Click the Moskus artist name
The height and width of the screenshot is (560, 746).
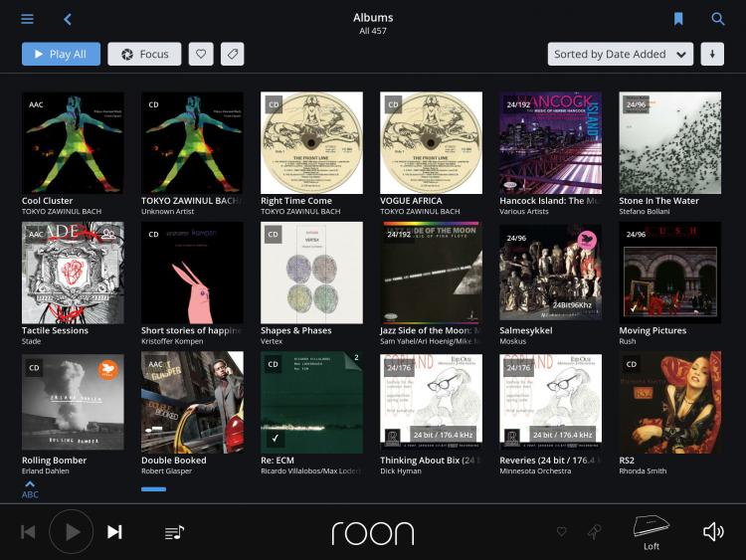pos(513,341)
